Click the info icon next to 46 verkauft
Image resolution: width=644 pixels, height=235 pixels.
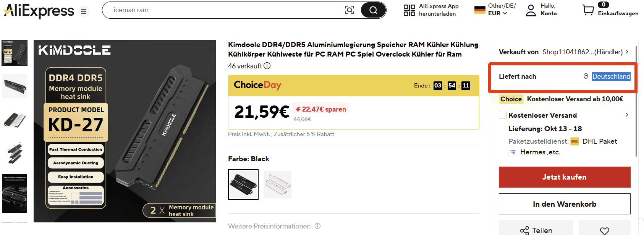tap(267, 66)
